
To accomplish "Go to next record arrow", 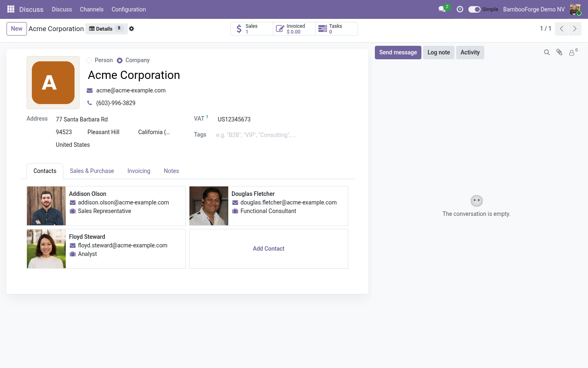I will 575,29.
